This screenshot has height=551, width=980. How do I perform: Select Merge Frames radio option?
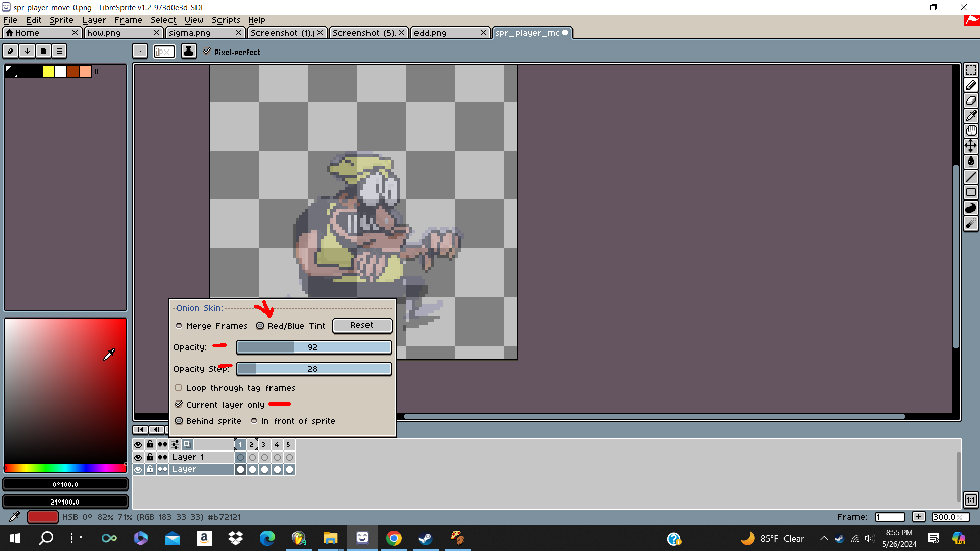(179, 326)
